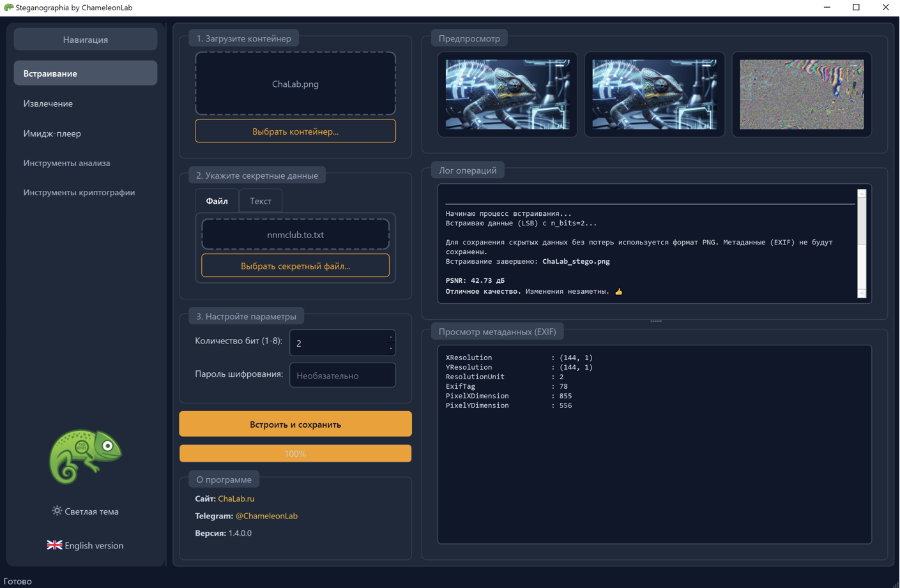The image size is (900, 588).
Task: Open the ChaLab.ru website link
Action: tap(236, 499)
